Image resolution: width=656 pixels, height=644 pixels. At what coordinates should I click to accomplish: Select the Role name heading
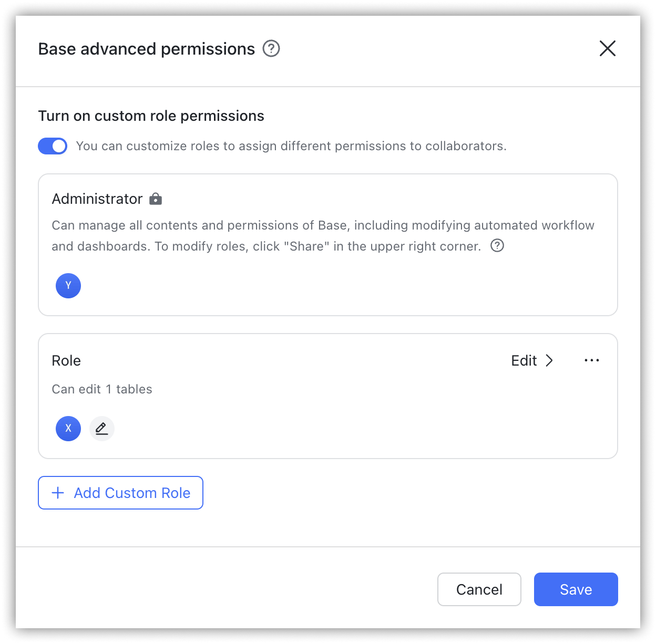coord(66,360)
